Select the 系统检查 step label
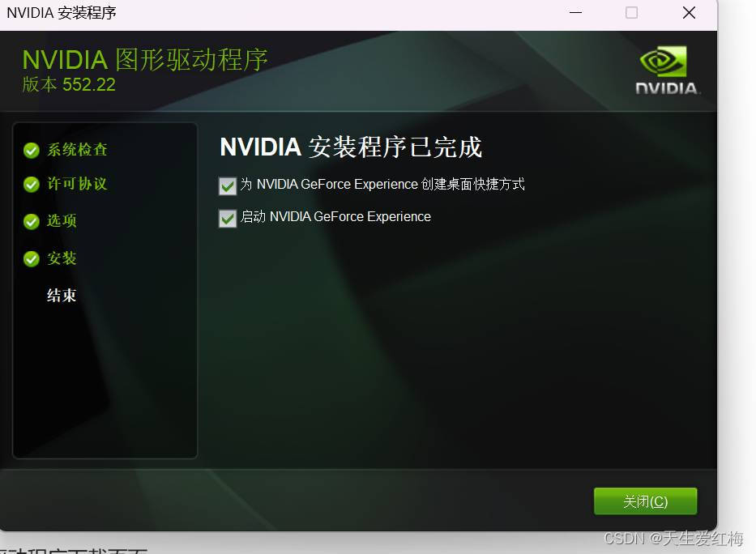 (x=77, y=149)
